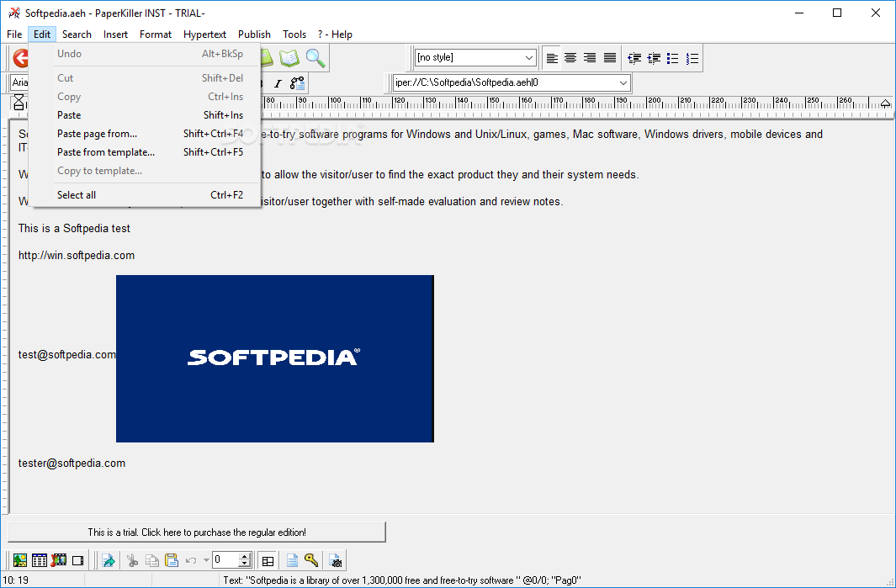
Task: Align text right
Action: pos(590,58)
